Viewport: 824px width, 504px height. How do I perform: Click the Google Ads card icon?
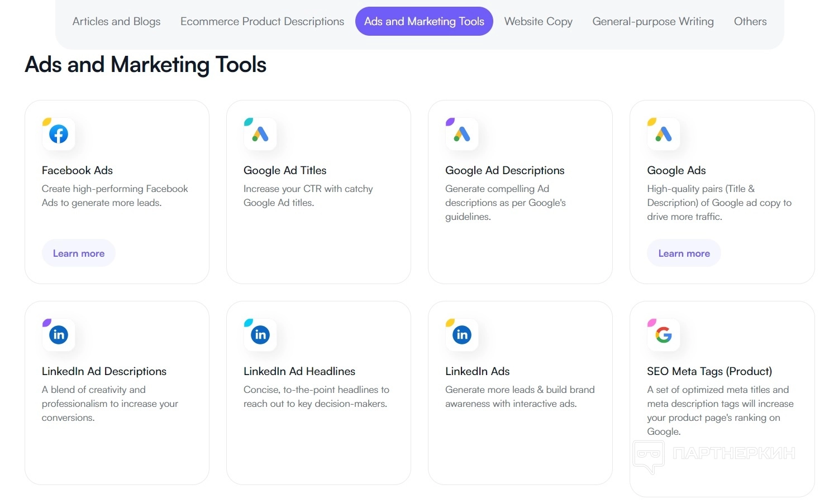664,134
